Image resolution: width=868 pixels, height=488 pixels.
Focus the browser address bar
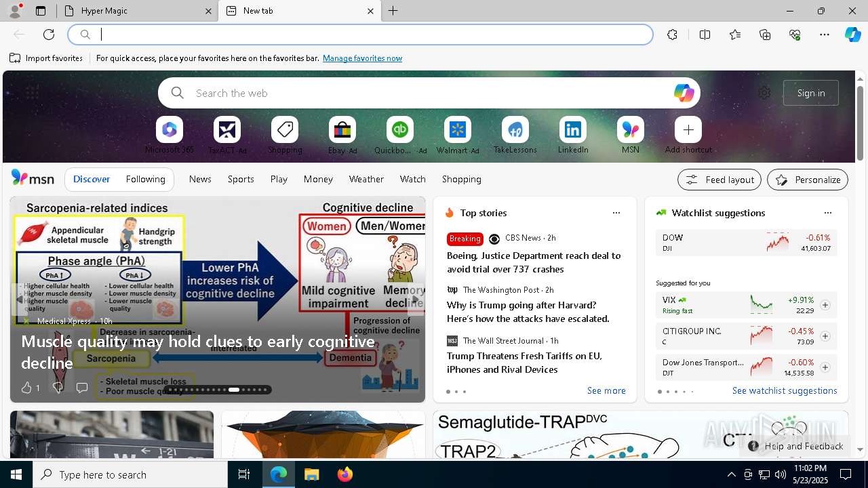pyautogui.click(x=361, y=35)
